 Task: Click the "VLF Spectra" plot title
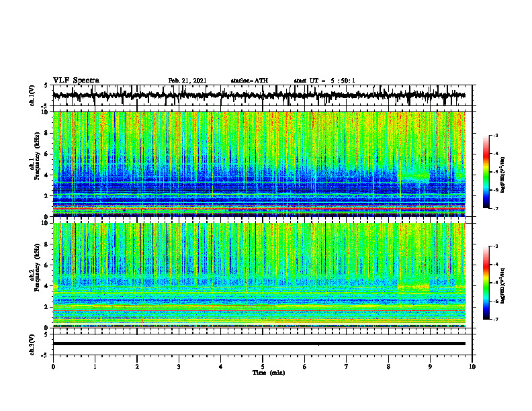click(x=76, y=81)
